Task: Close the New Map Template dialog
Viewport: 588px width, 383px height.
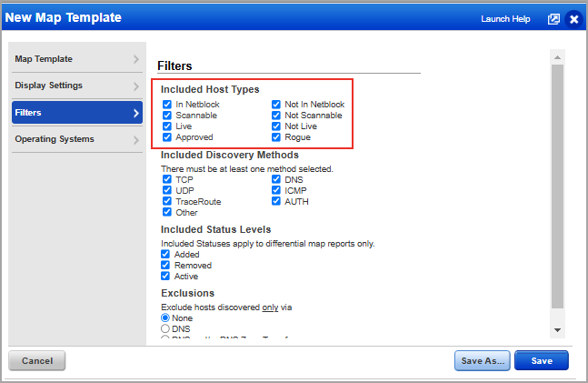Action: point(573,19)
